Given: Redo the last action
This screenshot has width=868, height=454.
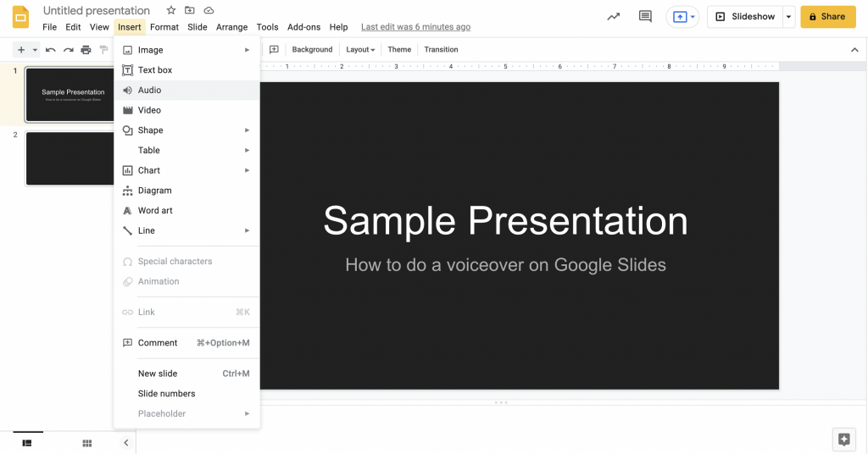Looking at the screenshot, I should coord(68,50).
